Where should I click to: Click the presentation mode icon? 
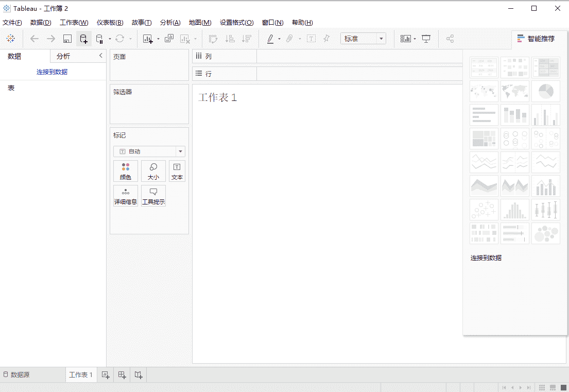(x=426, y=39)
